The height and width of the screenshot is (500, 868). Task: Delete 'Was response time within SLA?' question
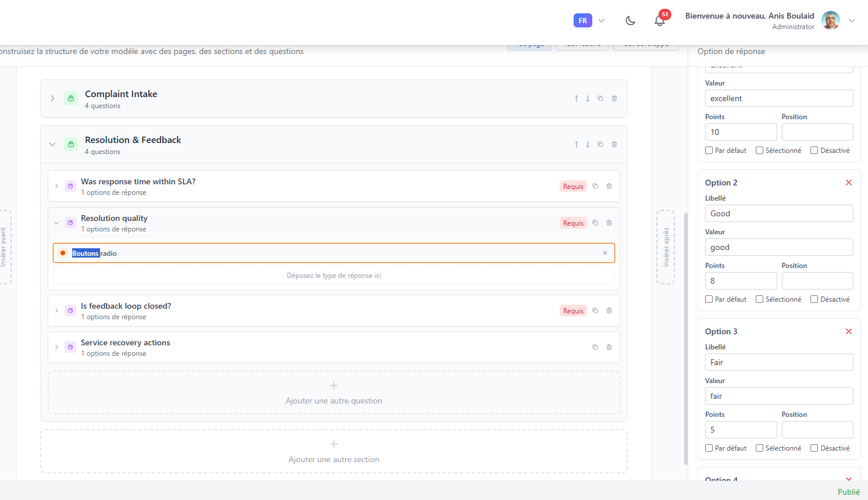609,186
